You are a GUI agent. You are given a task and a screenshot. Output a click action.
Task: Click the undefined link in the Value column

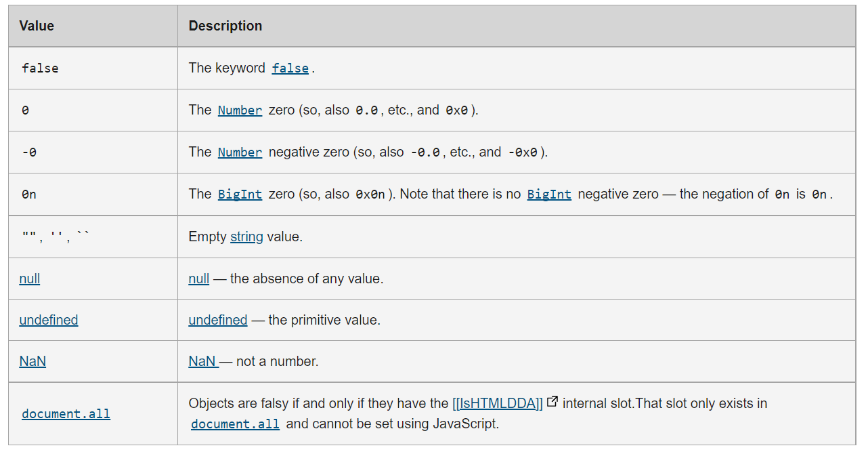point(49,320)
